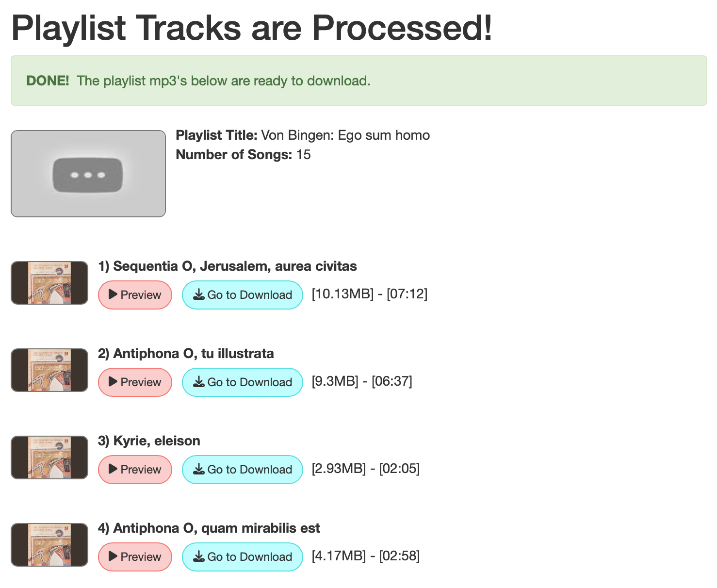Open the download page for track 1

(x=242, y=294)
